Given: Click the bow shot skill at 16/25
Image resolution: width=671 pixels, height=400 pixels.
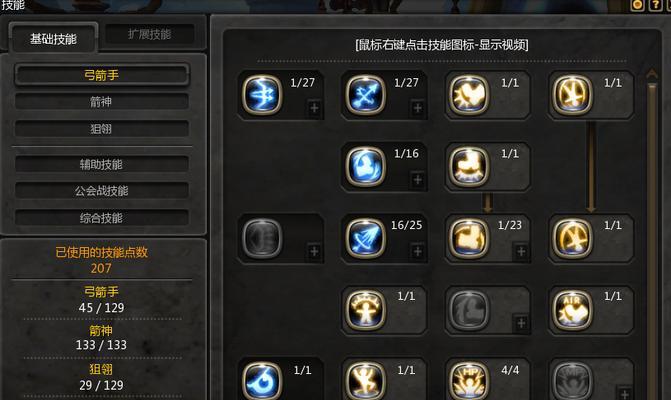Looking at the screenshot, I should tap(365, 238).
